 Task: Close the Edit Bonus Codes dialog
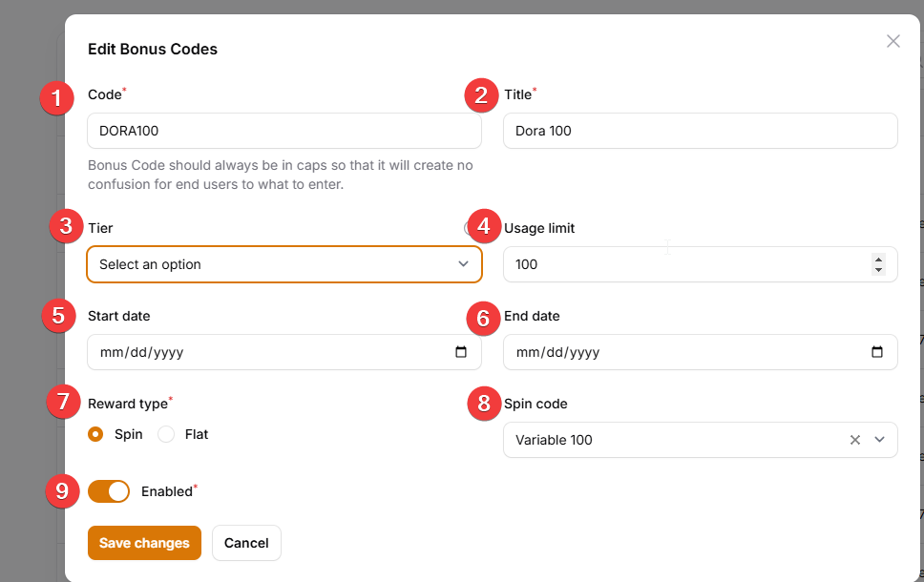(x=892, y=41)
